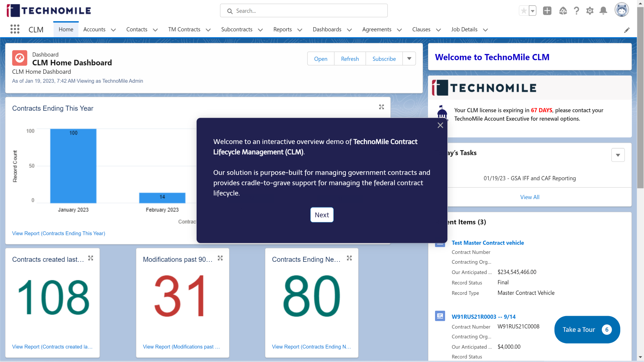The height and width of the screenshot is (362, 644).
Task: Click the search magnifier icon
Action: pos(230,11)
